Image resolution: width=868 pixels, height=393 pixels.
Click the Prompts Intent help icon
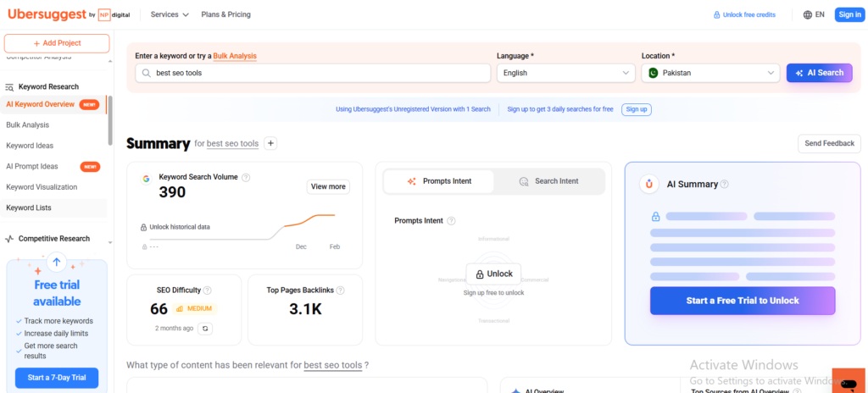(451, 221)
